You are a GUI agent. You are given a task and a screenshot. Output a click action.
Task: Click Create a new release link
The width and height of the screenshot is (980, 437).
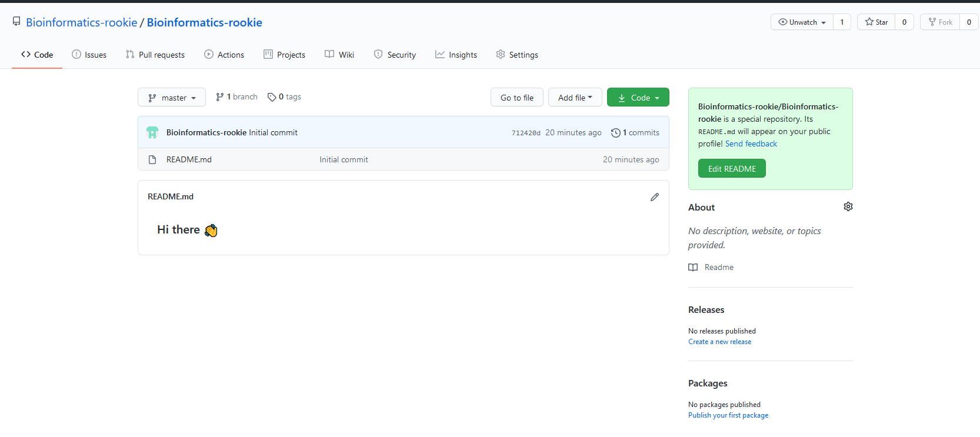719,342
